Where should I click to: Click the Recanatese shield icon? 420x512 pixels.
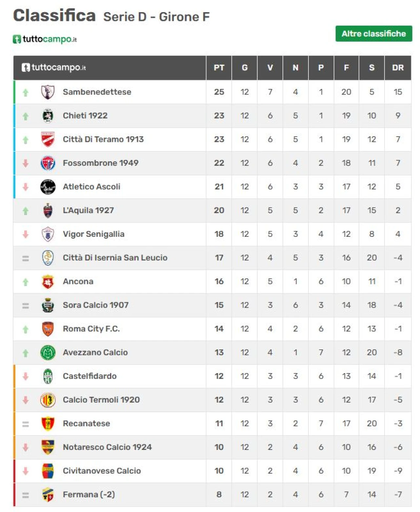48,423
